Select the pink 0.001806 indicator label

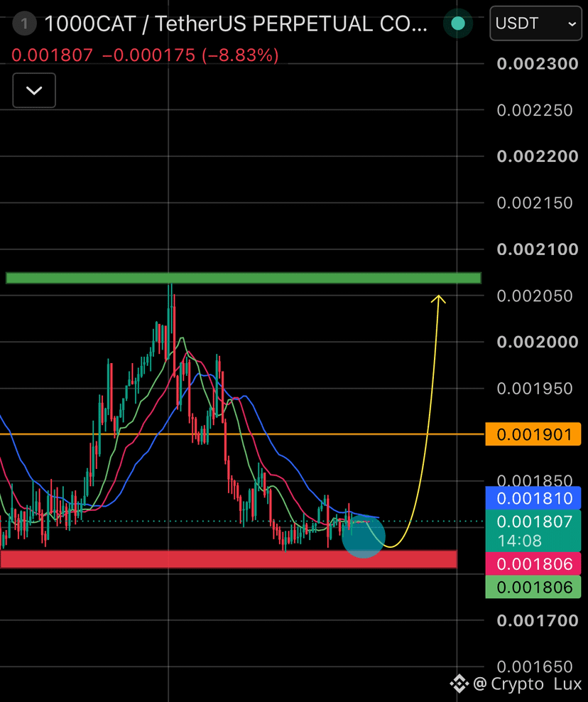click(x=533, y=563)
